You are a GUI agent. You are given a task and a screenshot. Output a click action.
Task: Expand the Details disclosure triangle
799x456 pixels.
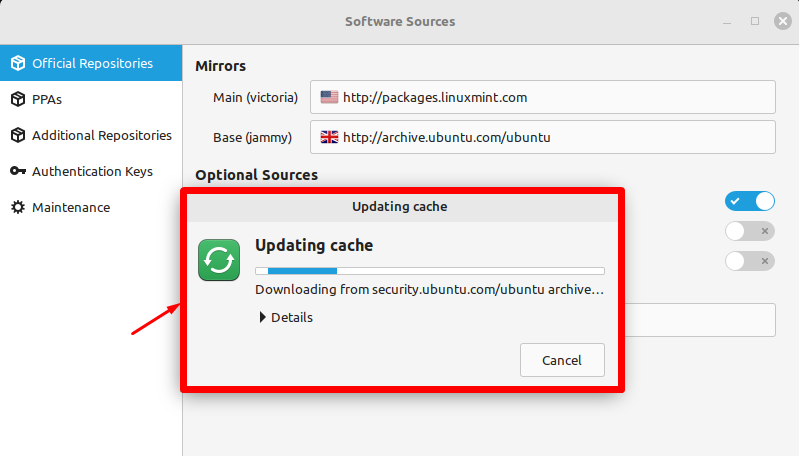[x=263, y=317]
